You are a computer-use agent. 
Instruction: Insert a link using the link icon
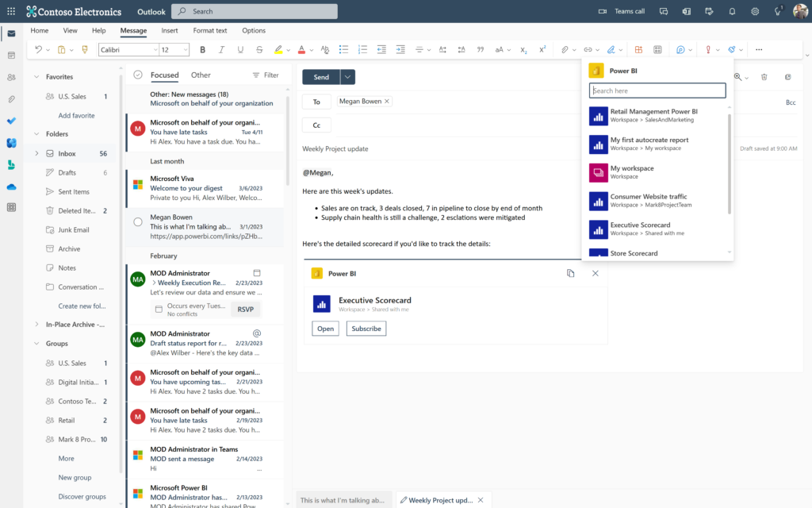click(x=588, y=49)
